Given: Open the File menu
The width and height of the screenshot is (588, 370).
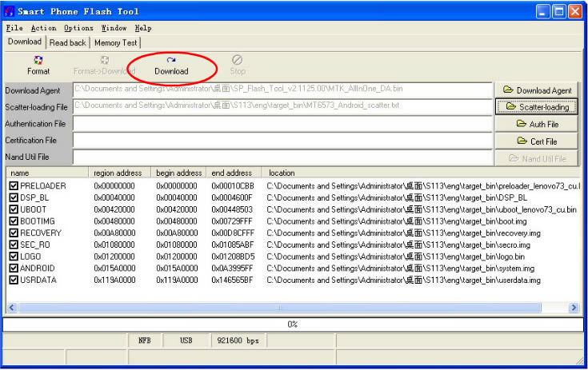Looking at the screenshot, I should (14, 28).
